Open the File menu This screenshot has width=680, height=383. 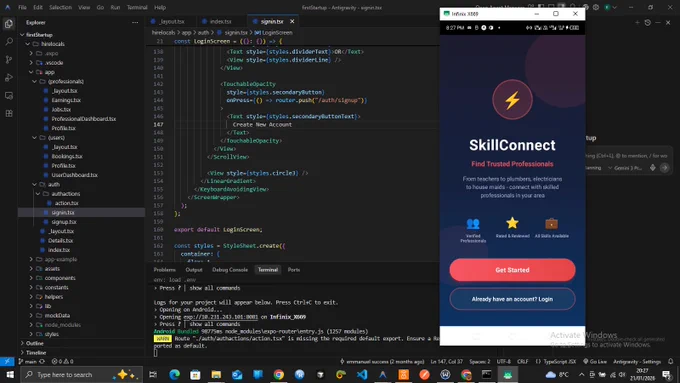[22, 7]
